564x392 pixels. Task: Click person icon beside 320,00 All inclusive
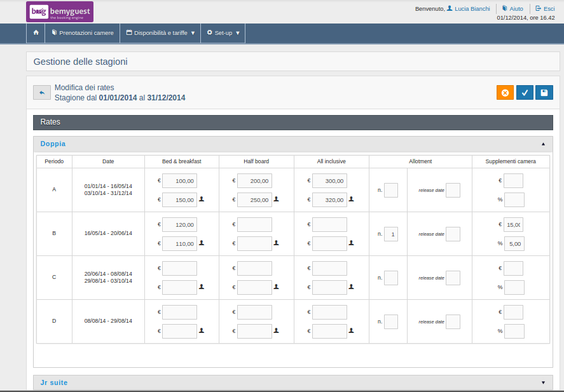click(352, 199)
